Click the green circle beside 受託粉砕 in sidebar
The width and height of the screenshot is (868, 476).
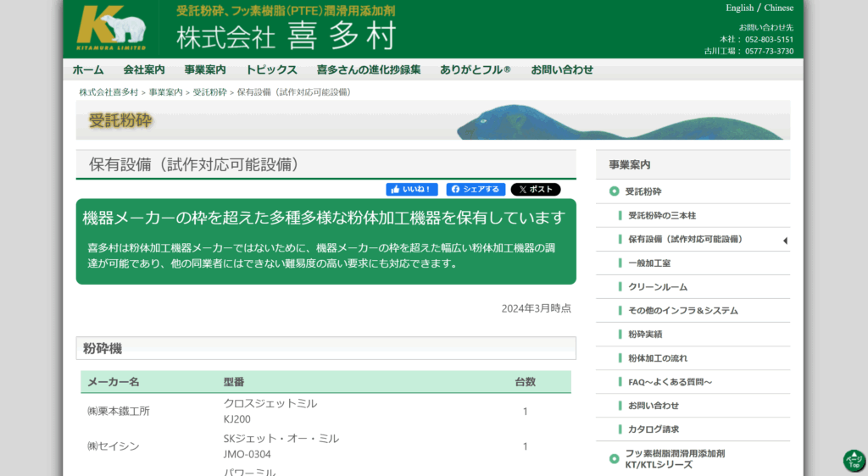click(x=614, y=191)
